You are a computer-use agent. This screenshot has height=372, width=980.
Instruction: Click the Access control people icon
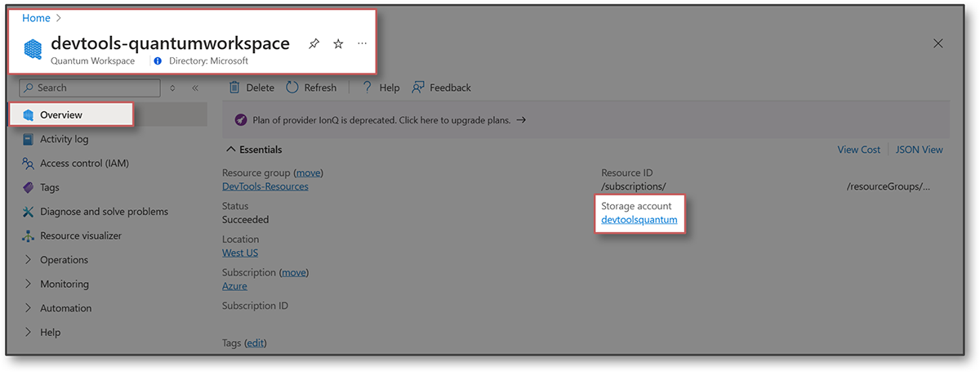[29, 164]
